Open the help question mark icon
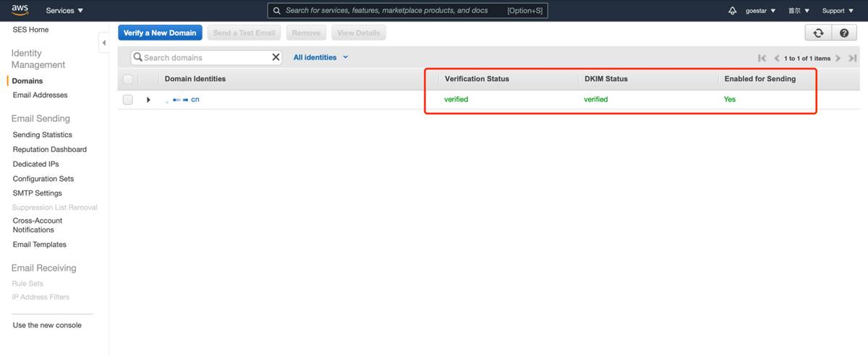 pyautogui.click(x=843, y=33)
